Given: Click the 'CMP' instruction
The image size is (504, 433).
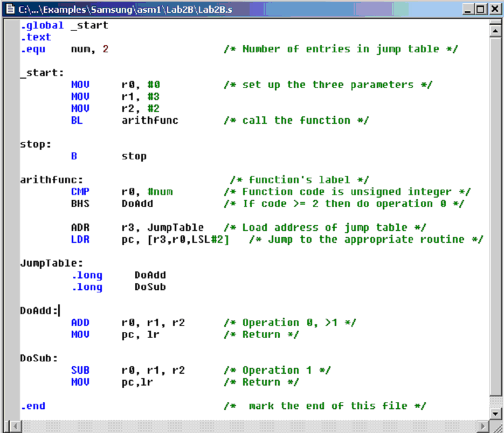Looking at the screenshot, I should pos(80,192).
